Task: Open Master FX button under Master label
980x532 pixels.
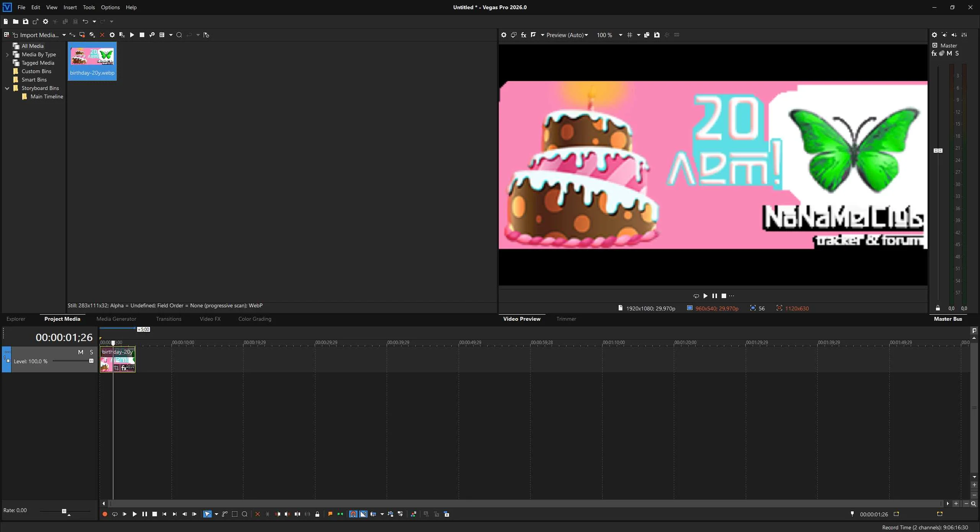Action: (x=934, y=54)
